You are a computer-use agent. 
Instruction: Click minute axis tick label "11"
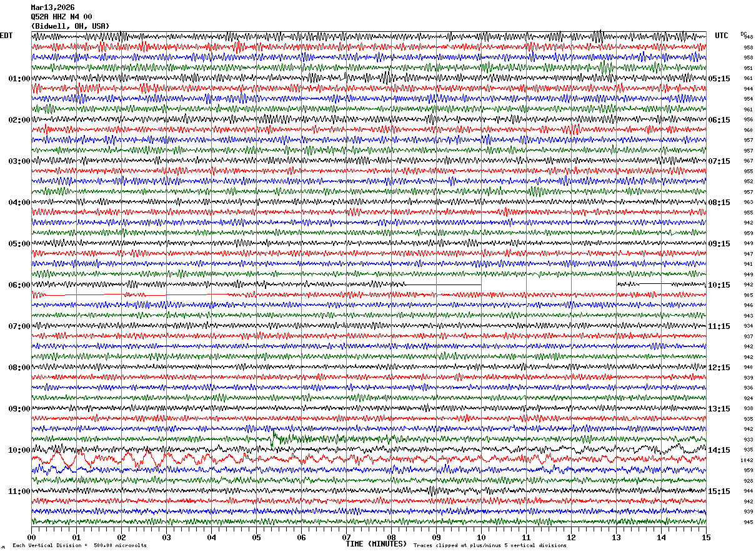526,537
